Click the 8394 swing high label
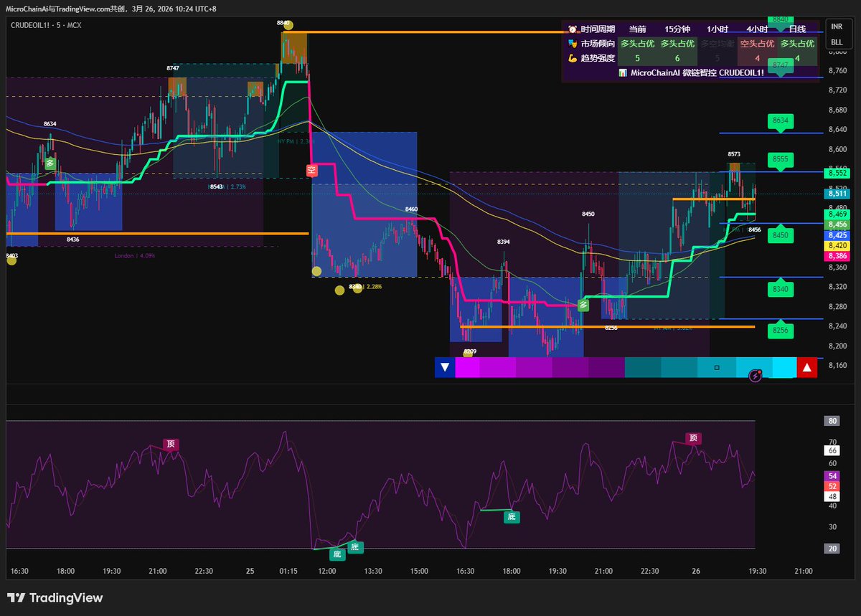This screenshot has height=616, width=861. 504,242
